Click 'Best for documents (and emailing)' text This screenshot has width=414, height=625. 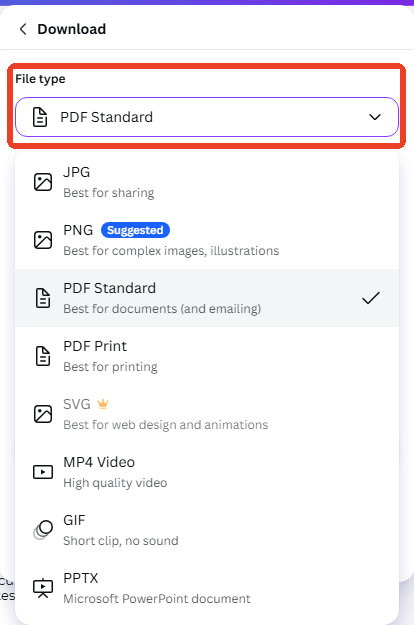point(162,309)
